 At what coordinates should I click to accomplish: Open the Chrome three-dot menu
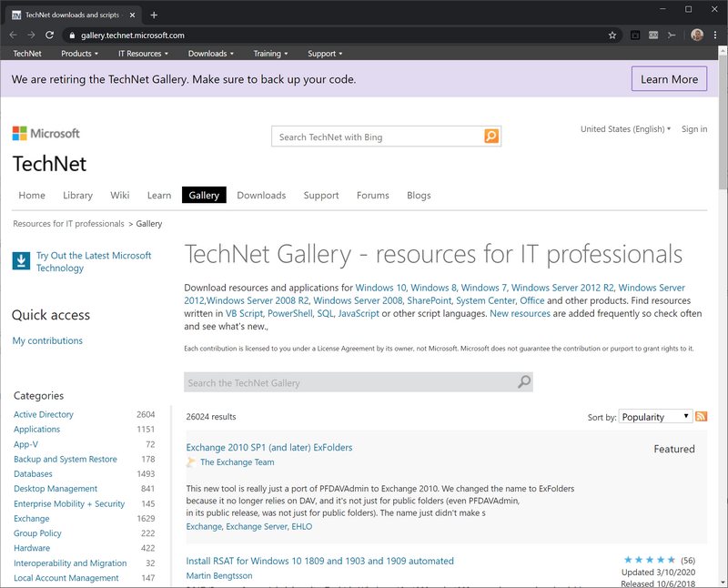coord(714,35)
